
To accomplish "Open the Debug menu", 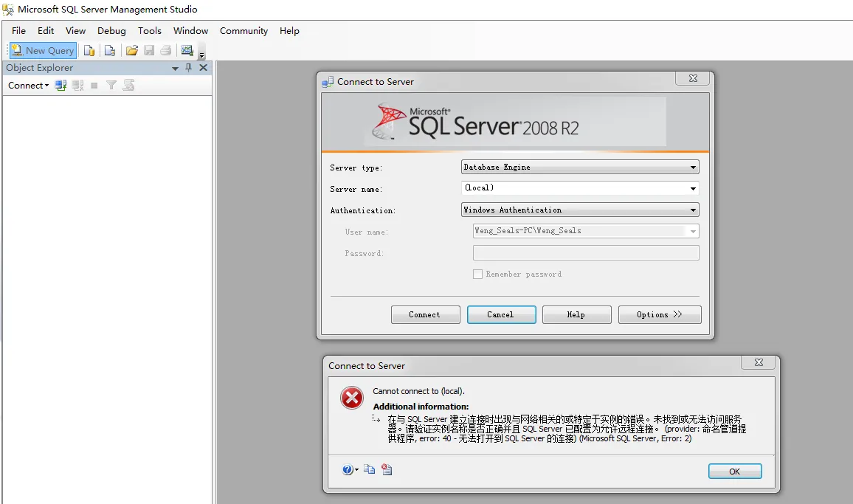I will [x=111, y=31].
